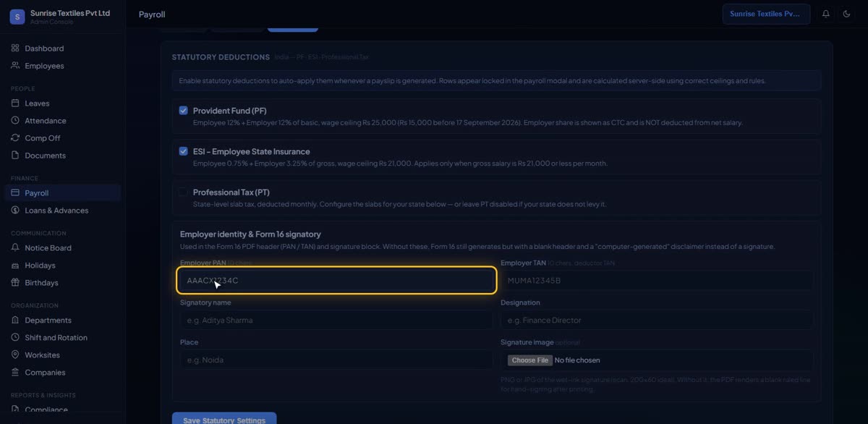The height and width of the screenshot is (424, 868).
Task: Select the Designation input field
Action: click(x=657, y=321)
